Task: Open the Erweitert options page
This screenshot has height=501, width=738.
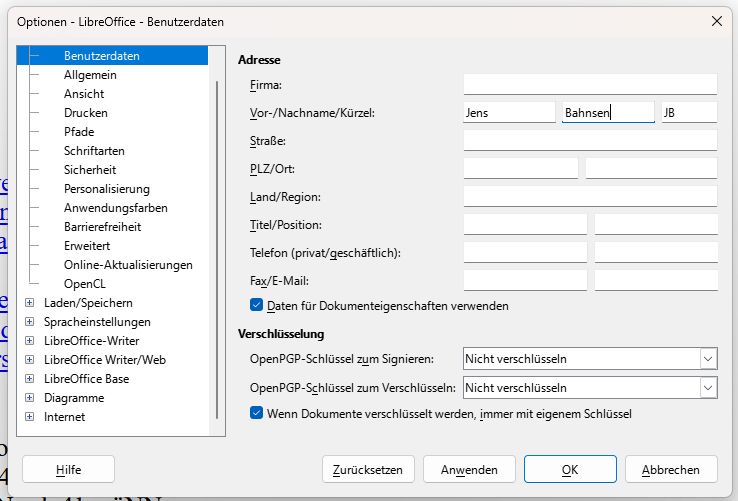Action: 87,246
